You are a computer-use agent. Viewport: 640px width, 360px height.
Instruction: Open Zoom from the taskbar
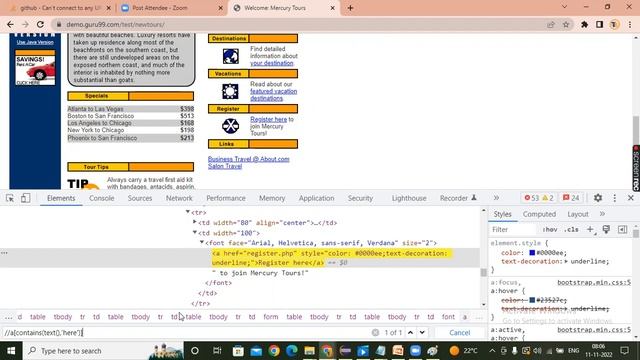[416, 351]
